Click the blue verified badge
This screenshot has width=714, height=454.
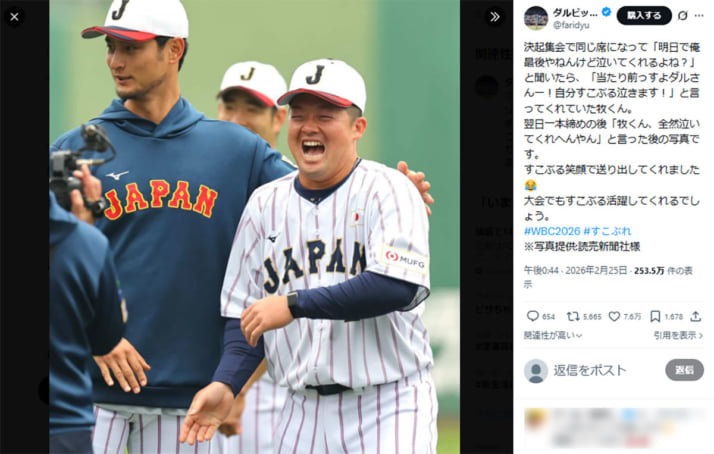click(606, 12)
